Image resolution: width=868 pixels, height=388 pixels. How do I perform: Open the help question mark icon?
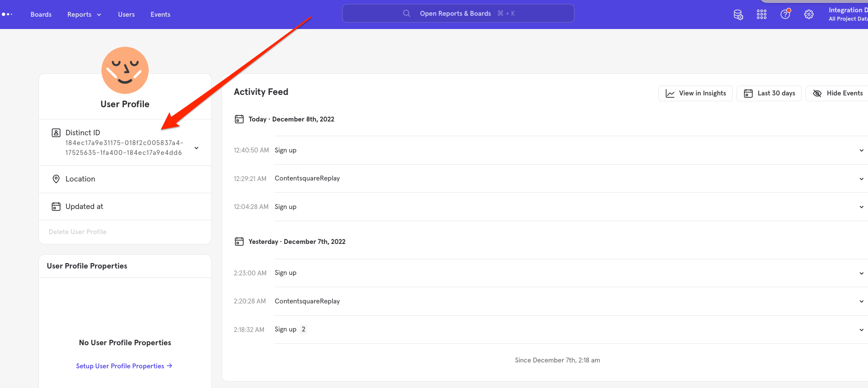pos(785,14)
